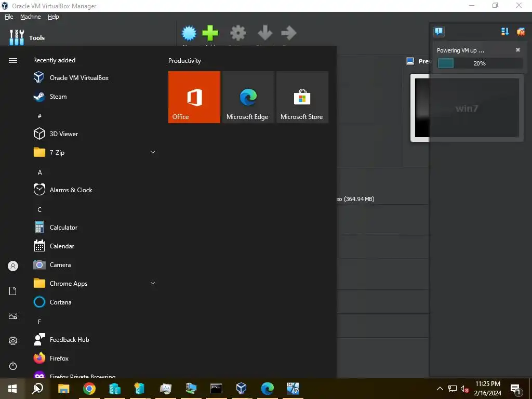Open Documents from Start sidebar
532x399 pixels.
coord(13,291)
